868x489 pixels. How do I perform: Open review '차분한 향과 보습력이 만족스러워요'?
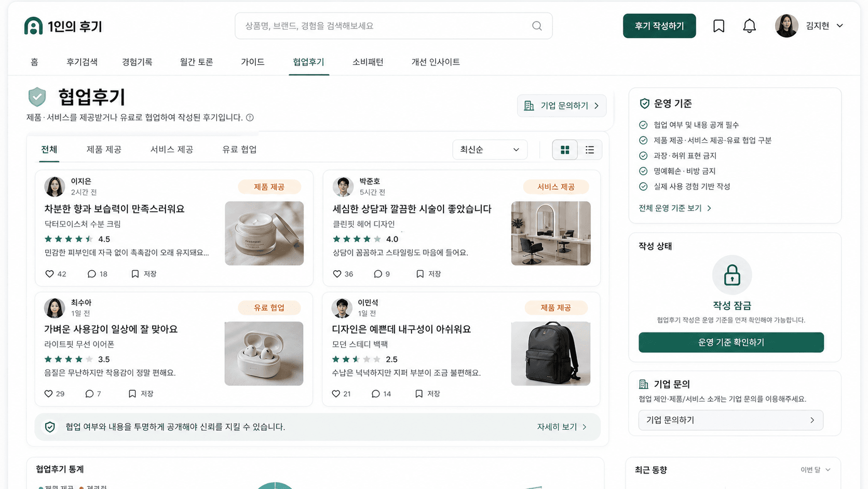pyautogui.click(x=114, y=209)
